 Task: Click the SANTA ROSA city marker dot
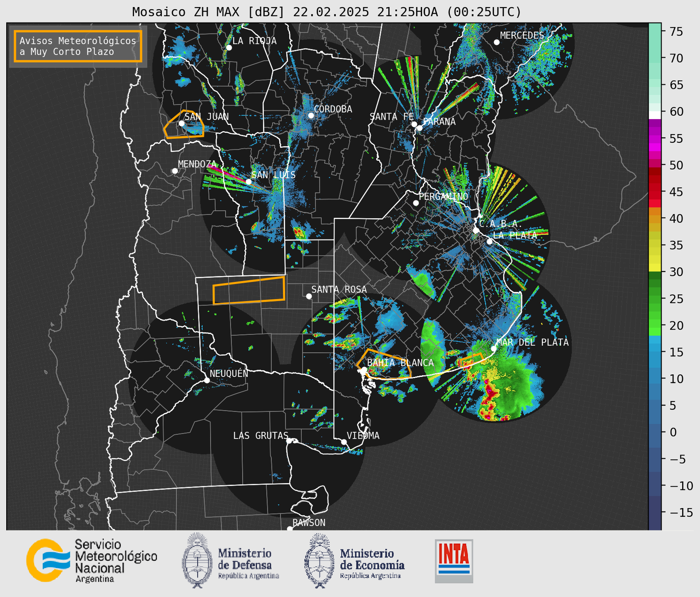point(309,296)
